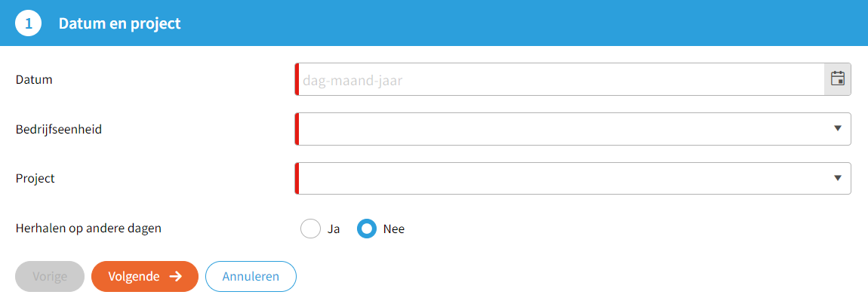Click the 'Nee' radio label text
Viewport: 868px width, 304px height.
(394, 229)
